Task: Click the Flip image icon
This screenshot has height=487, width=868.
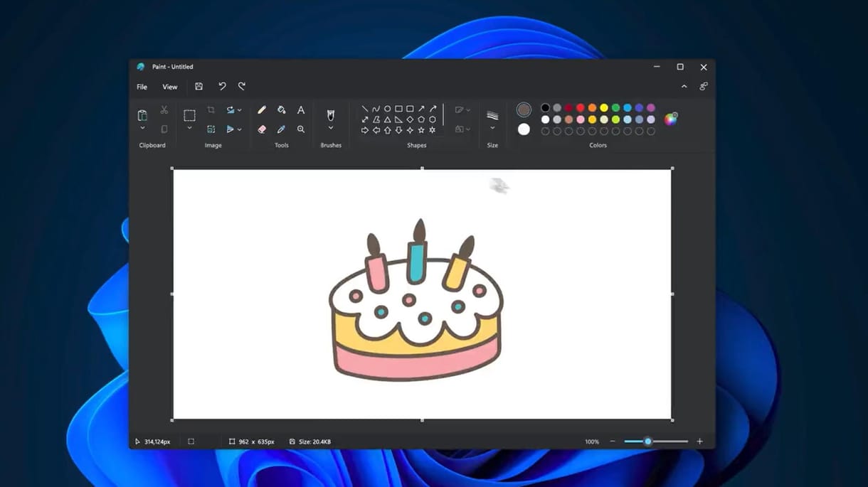Action: point(231,129)
